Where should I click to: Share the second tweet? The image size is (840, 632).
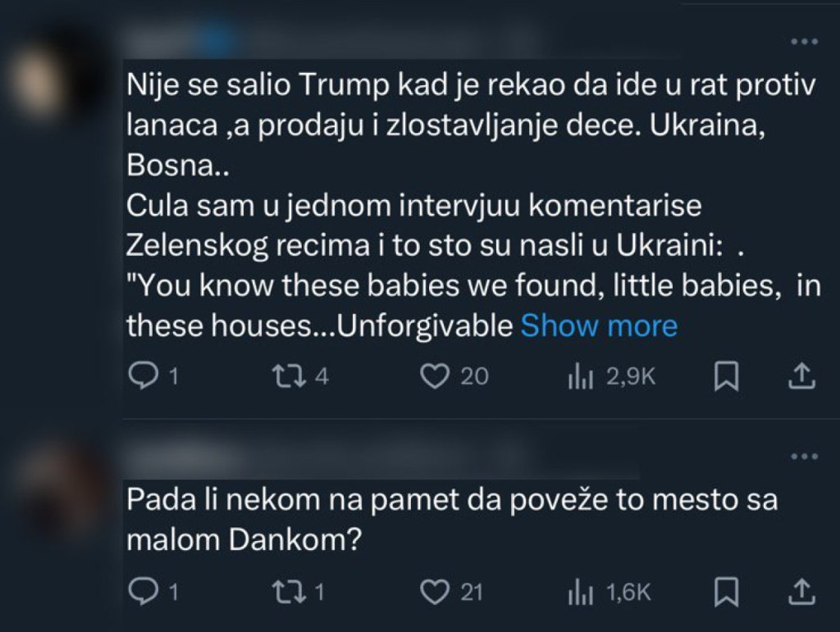801,592
